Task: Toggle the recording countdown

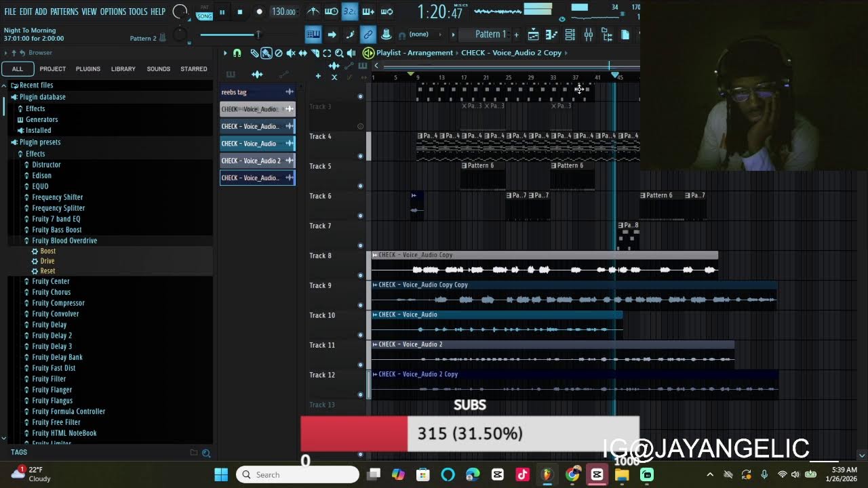Action: (350, 12)
